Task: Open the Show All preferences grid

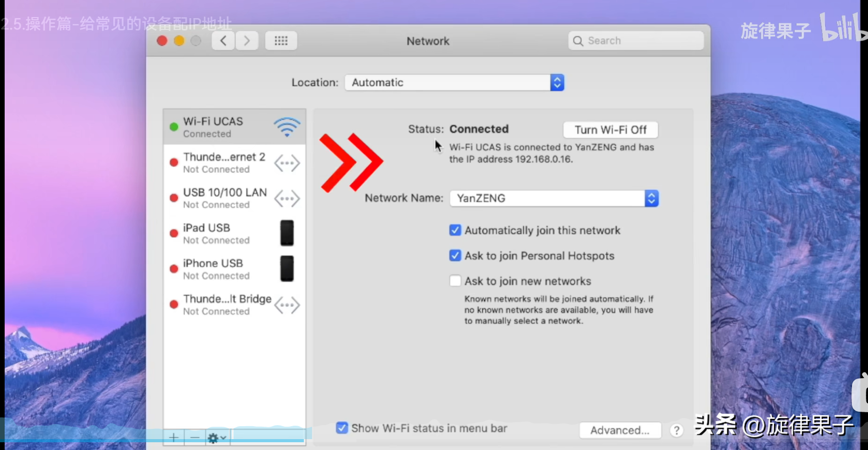Action: 281,41
